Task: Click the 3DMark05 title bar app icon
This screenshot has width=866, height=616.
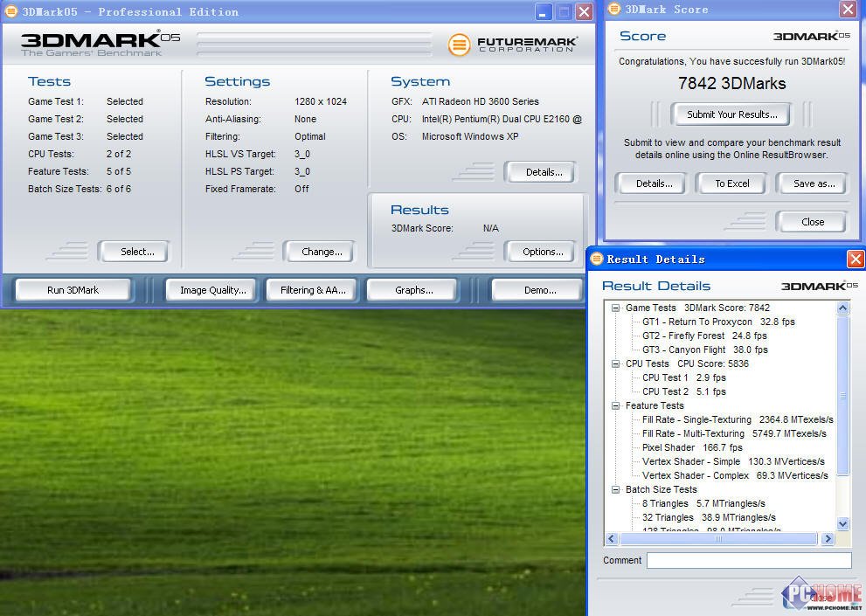Action: click(10, 11)
